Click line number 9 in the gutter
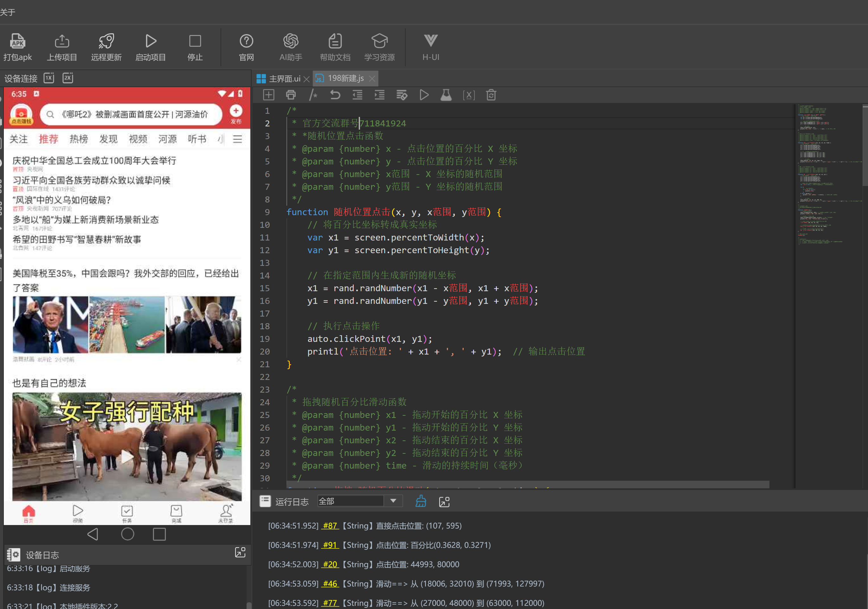 click(267, 212)
